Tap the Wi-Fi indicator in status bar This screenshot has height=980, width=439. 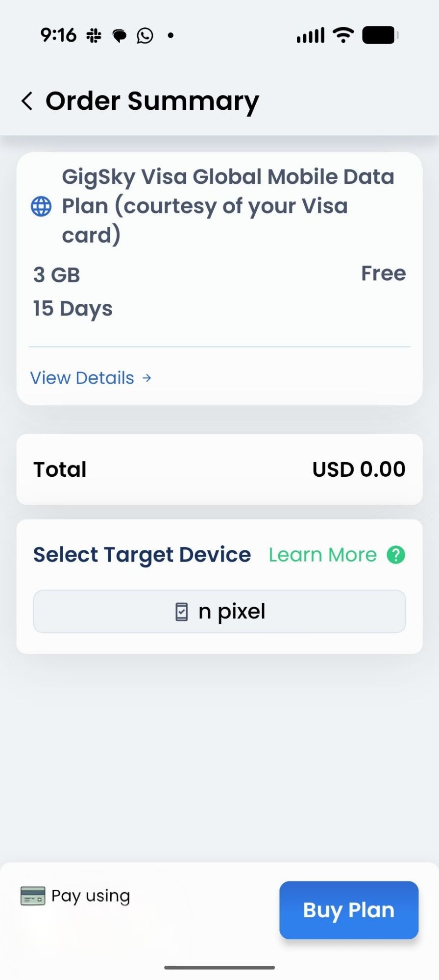(343, 35)
